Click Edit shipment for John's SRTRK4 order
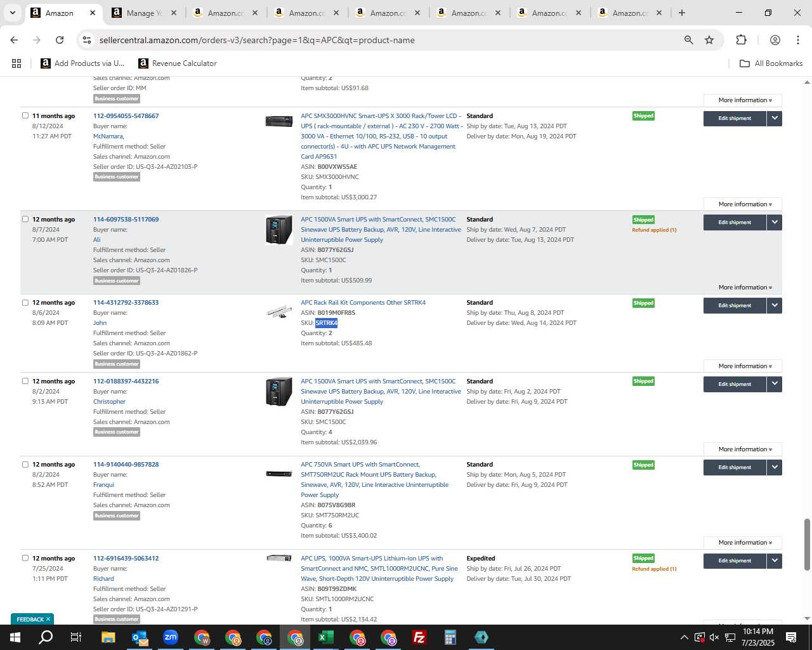Viewport: 812px width, 650px height. (735, 305)
